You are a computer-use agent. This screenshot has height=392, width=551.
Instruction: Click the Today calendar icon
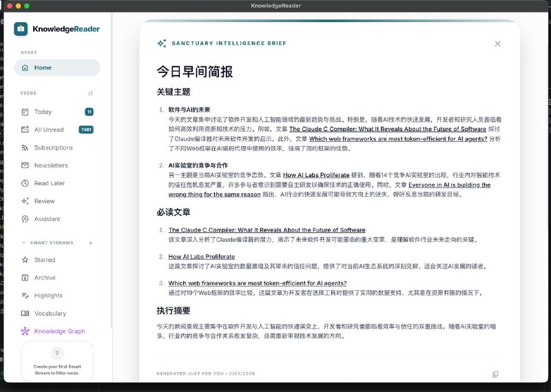(x=25, y=112)
